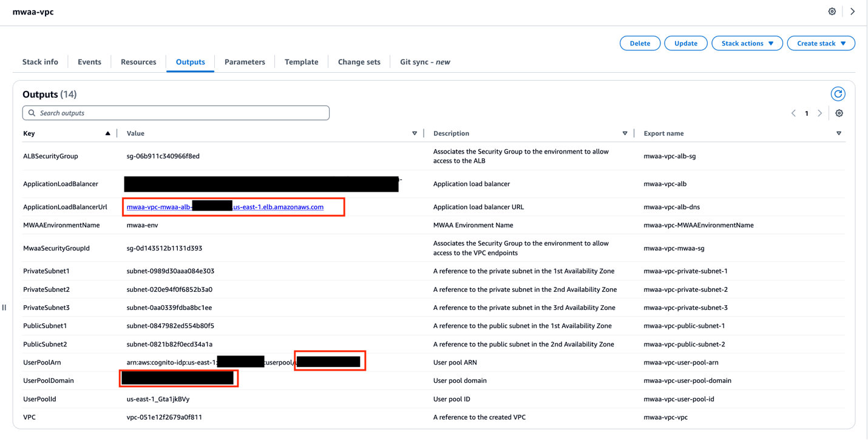The width and height of the screenshot is (868, 441).
Task: Click the Delete button
Action: (x=640, y=44)
